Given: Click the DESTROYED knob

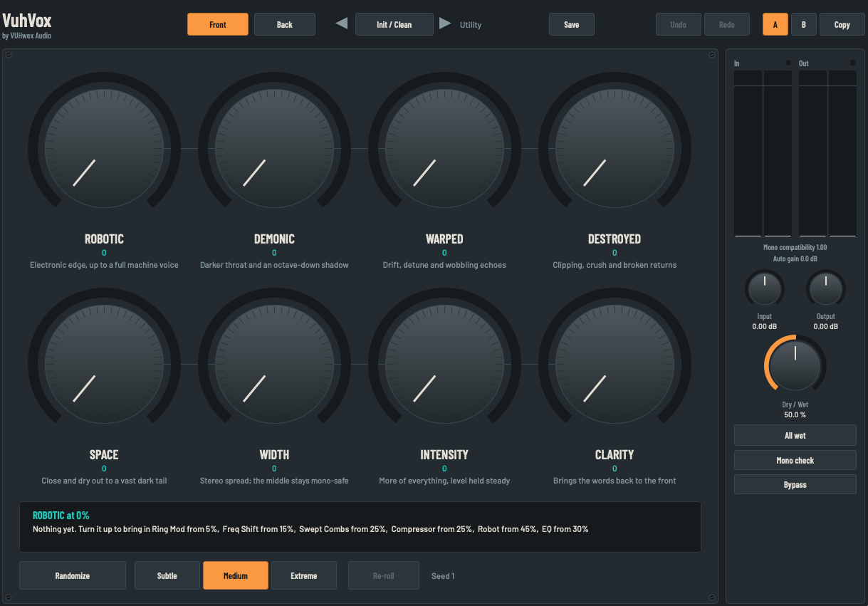Looking at the screenshot, I should (x=615, y=147).
